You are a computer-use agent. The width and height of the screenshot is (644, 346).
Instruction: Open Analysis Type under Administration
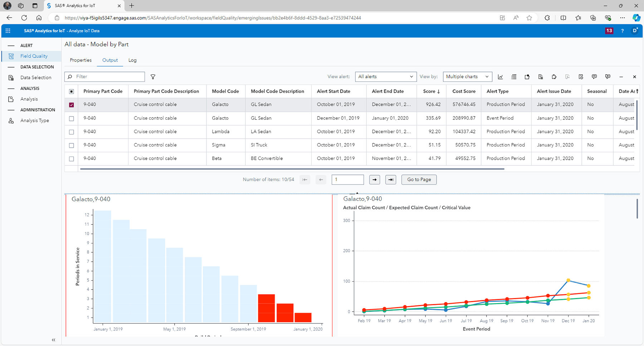[35, 120]
